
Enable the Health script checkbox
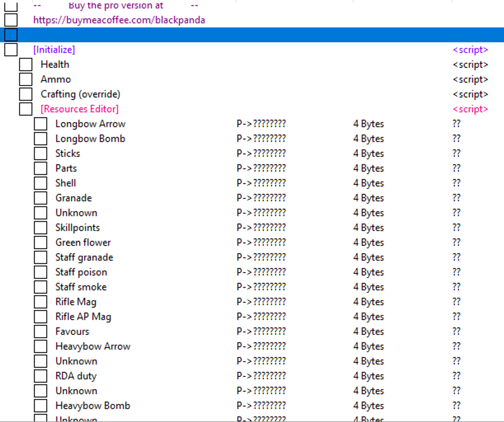pyautogui.click(x=26, y=65)
